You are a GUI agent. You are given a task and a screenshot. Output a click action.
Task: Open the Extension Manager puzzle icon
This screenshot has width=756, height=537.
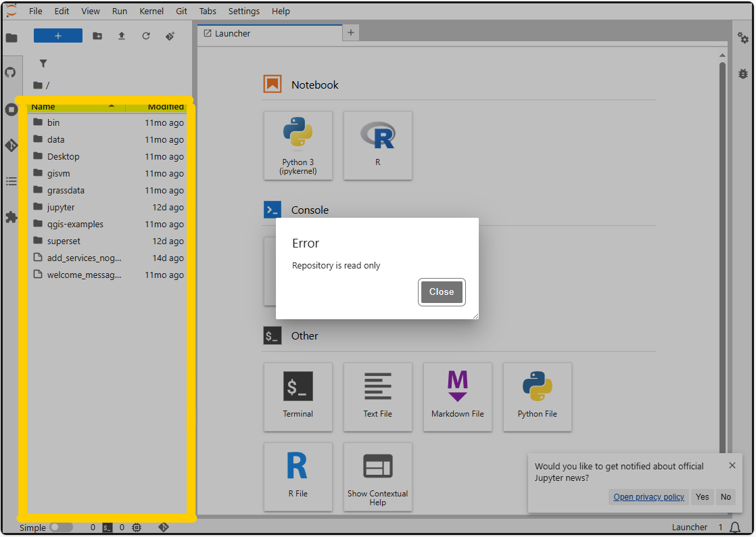(x=11, y=217)
